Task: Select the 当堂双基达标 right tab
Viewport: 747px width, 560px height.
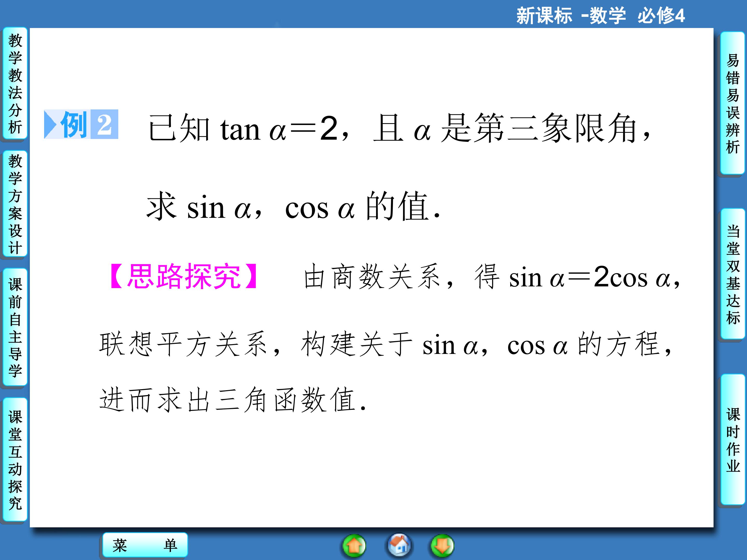Action: [732, 274]
